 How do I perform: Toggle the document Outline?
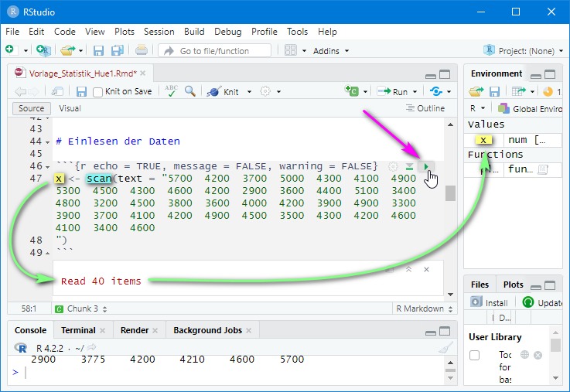point(425,108)
